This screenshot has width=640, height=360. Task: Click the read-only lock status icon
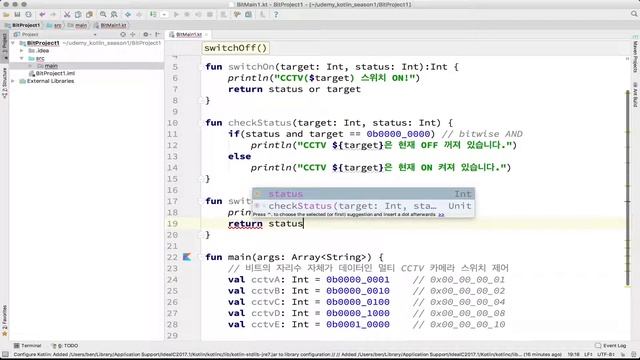click(623, 355)
